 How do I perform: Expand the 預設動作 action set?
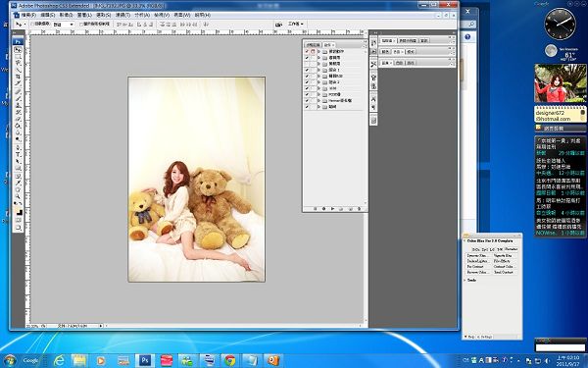(x=318, y=51)
